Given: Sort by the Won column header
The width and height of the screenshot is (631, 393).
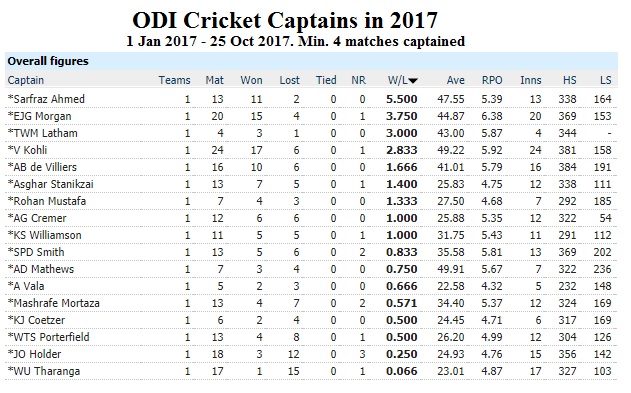Looking at the screenshot, I should [252, 80].
